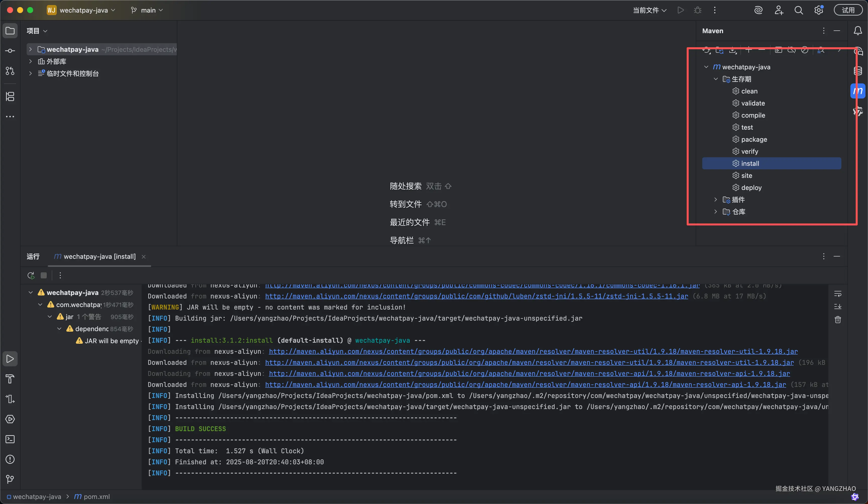
Task: Close the wechatpay-java [install] tab
Action: (x=144, y=257)
